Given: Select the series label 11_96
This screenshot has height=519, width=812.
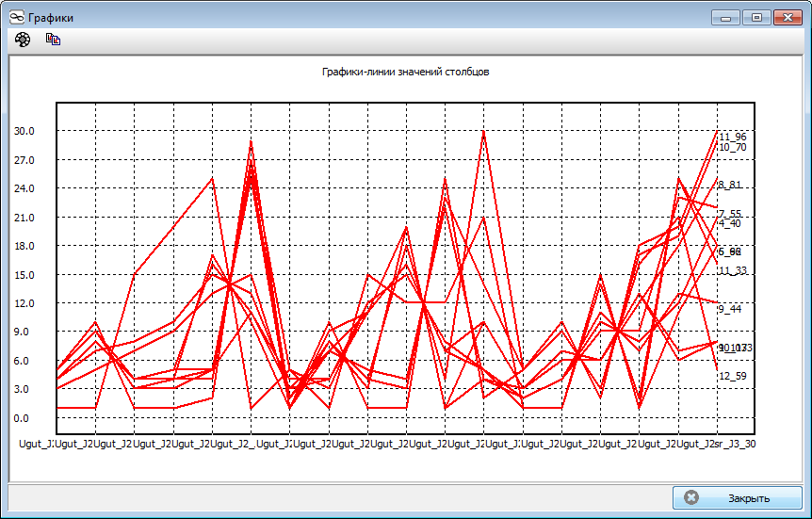Looking at the screenshot, I should [733, 137].
